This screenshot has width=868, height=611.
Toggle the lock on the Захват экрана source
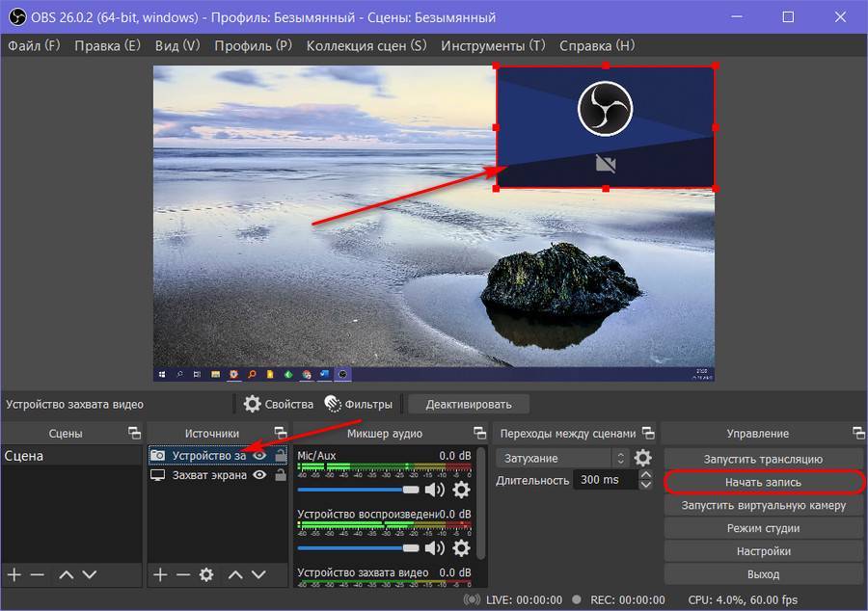[281, 475]
